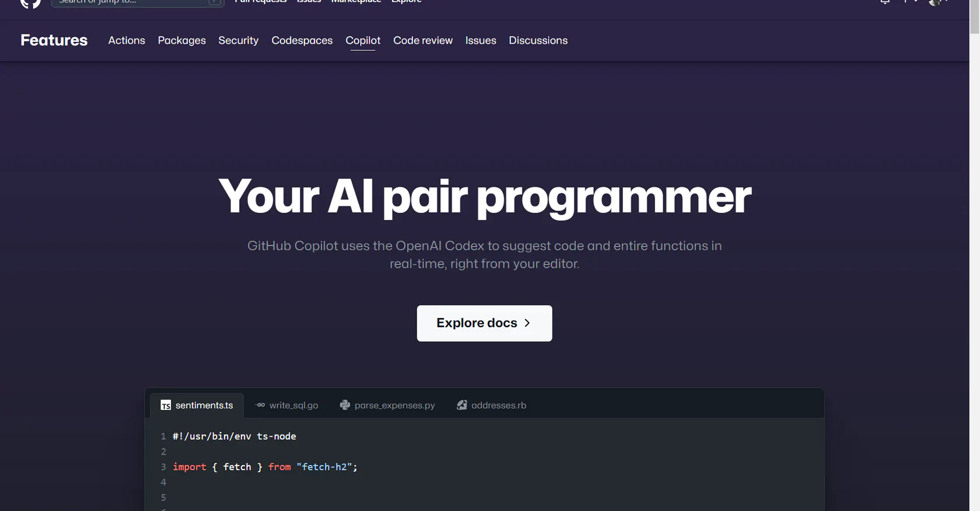This screenshot has height=511, width=980.
Task: Select Code review in features nav
Action: point(423,40)
